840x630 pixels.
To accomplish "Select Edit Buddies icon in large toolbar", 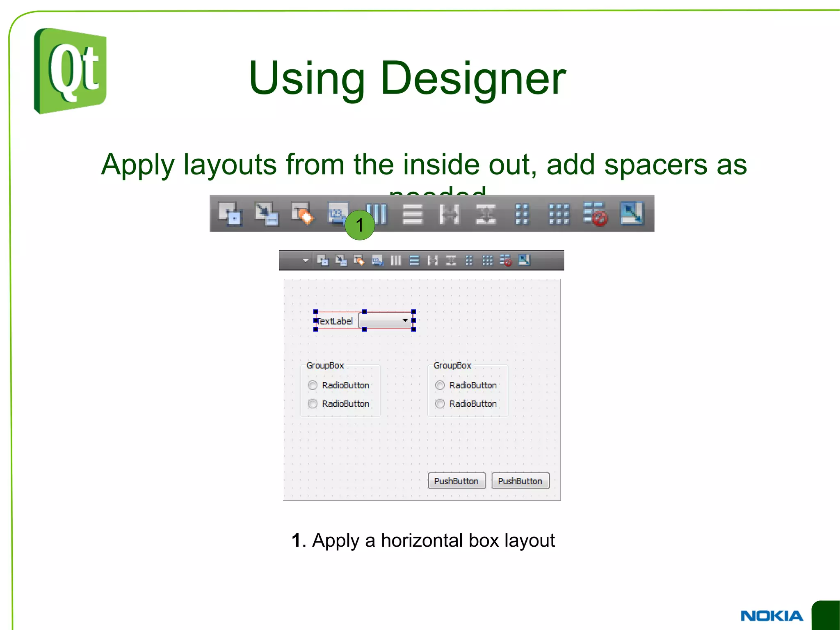I will (303, 214).
